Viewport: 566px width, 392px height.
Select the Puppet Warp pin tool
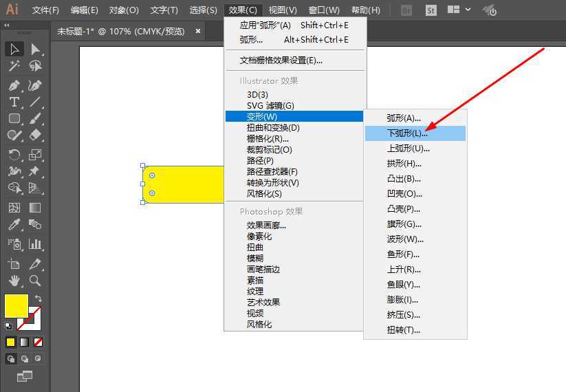(35, 171)
